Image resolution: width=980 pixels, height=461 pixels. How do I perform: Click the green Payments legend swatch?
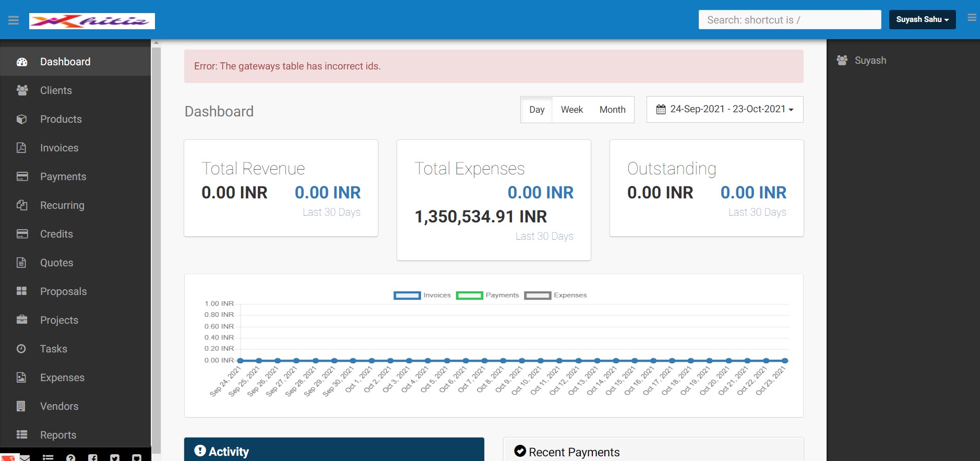tap(469, 295)
